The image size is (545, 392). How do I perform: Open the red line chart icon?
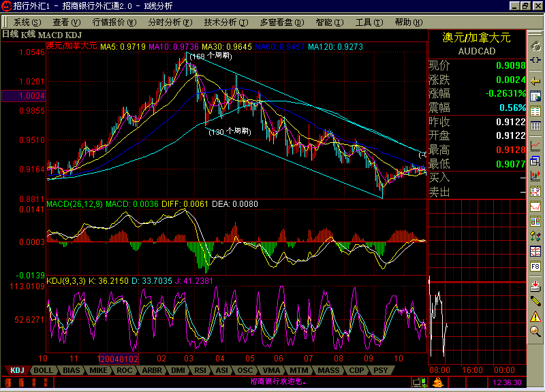click(535, 146)
